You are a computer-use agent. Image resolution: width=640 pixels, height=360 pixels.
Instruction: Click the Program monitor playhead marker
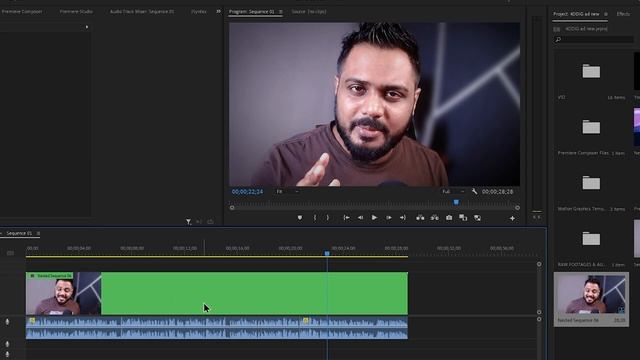[x=456, y=202]
